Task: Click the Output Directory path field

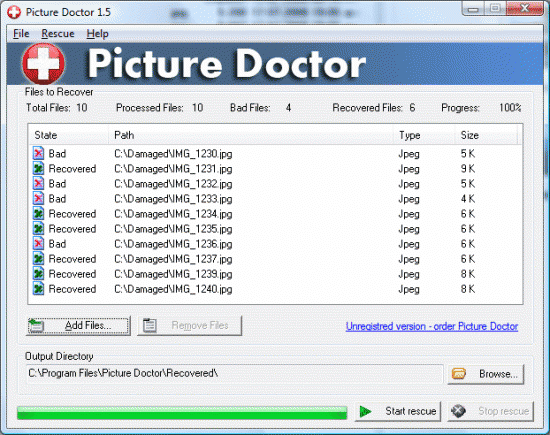Action: (235, 373)
